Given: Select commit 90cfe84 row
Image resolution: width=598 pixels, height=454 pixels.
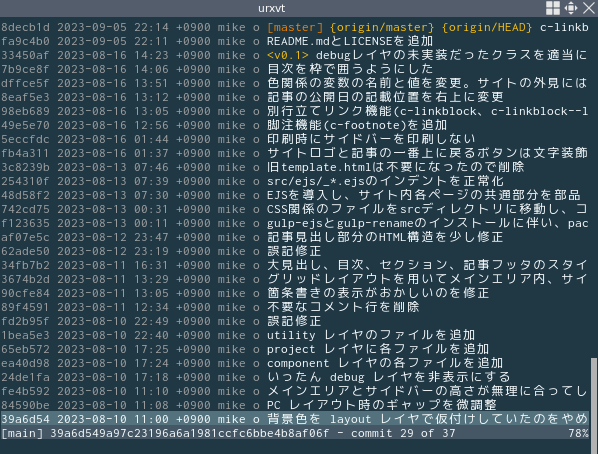Looking at the screenshot, I should [294, 293].
